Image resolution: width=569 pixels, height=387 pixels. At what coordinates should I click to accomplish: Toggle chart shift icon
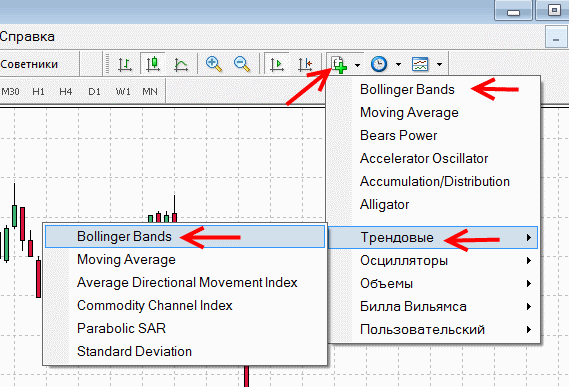[305, 64]
